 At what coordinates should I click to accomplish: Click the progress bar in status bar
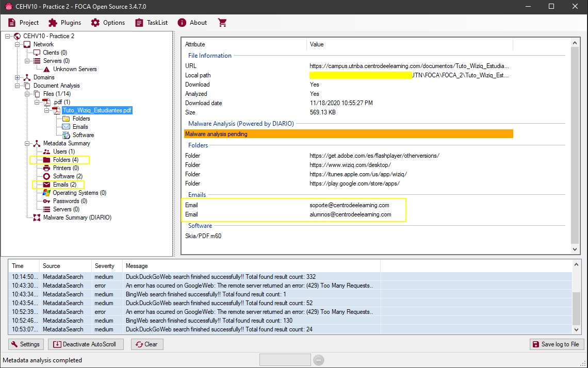(x=285, y=360)
